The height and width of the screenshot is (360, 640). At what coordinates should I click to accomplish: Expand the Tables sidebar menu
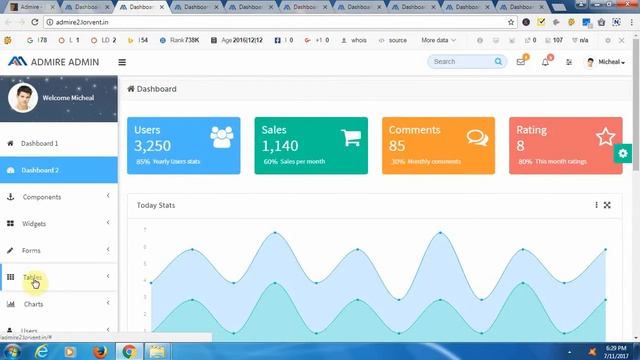click(x=59, y=277)
